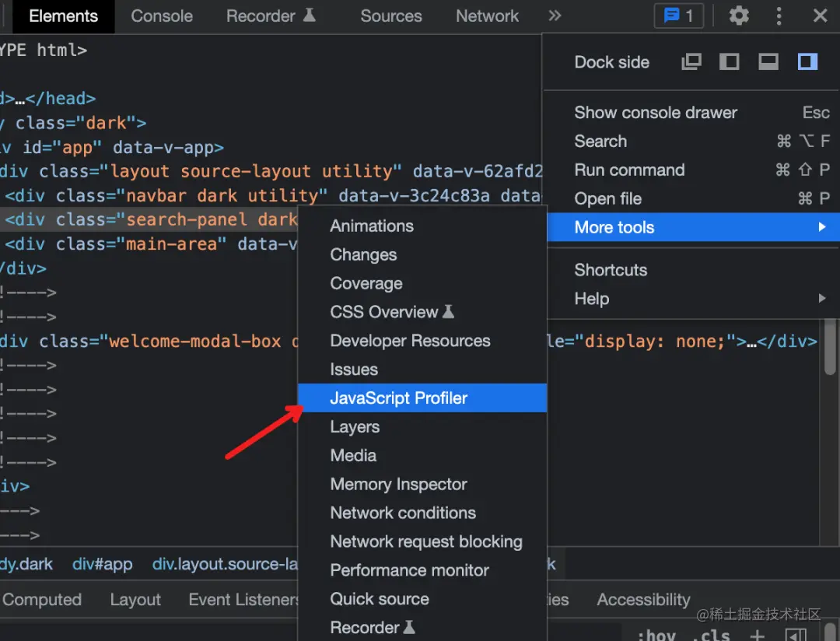Choose Show console drawer
Viewport: 840px width, 641px height.
[x=693, y=113]
